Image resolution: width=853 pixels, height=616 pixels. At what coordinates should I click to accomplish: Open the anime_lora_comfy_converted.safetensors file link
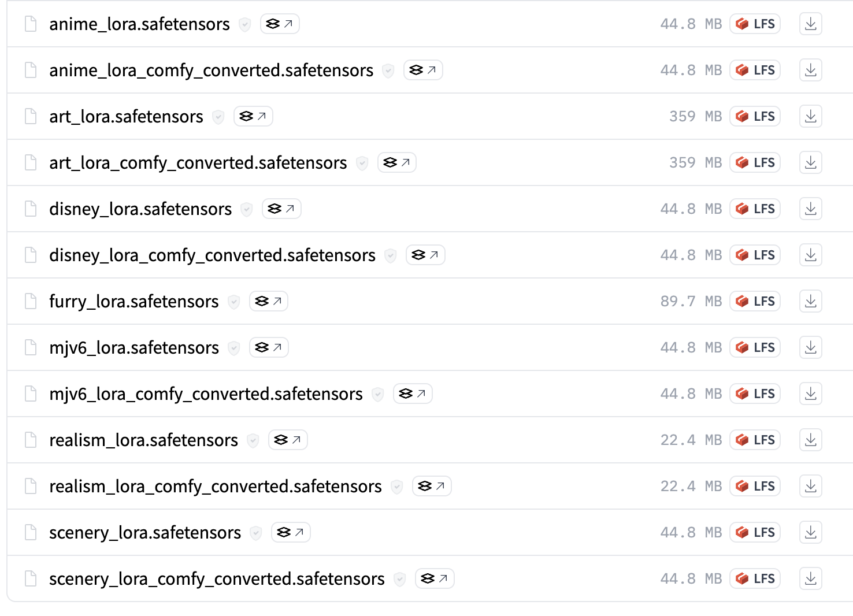(211, 70)
